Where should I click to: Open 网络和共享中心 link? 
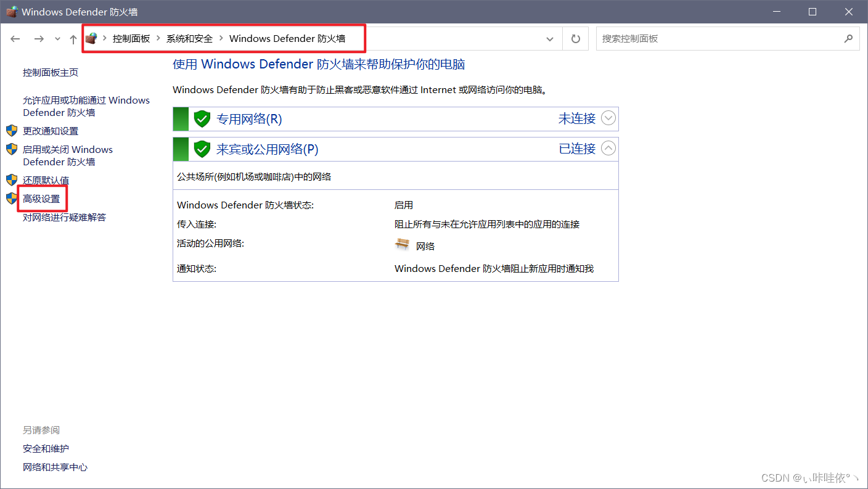click(x=55, y=467)
